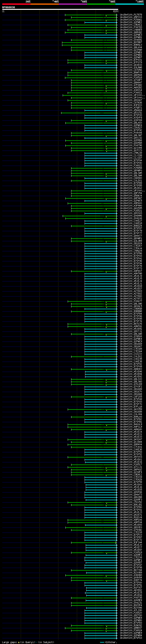Click the UniRef100_C6F2G5 hit name
The width and height of the screenshot is (146, 644).
[131, 397]
